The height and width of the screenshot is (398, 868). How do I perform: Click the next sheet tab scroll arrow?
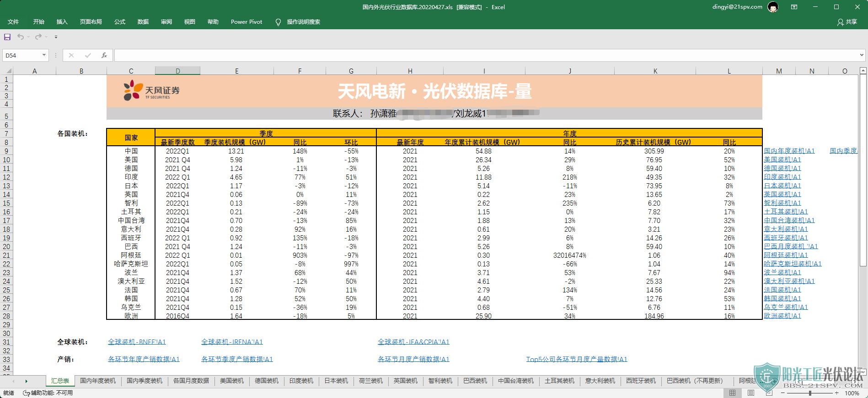pyautogui.click(x=27, y=381)
